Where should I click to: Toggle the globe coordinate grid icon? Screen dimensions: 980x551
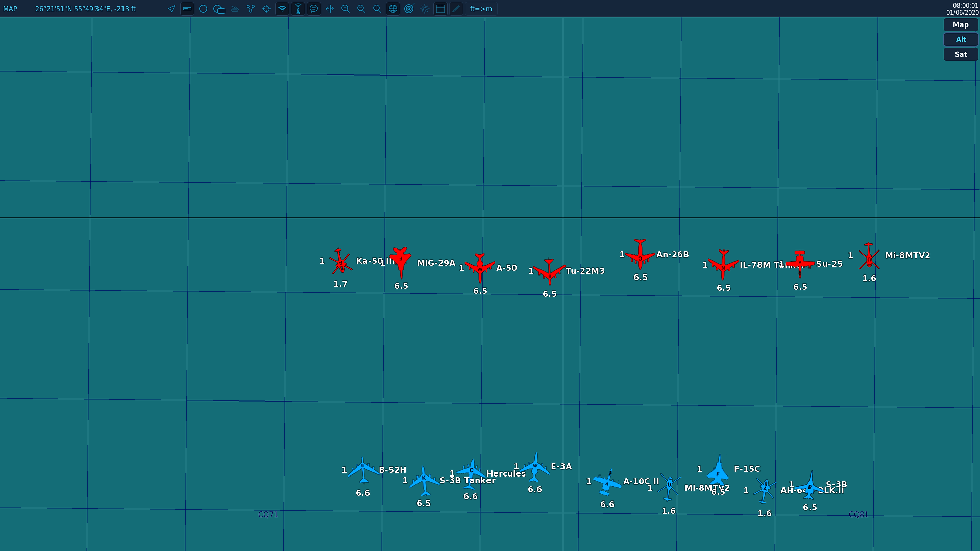pos(393,9)
